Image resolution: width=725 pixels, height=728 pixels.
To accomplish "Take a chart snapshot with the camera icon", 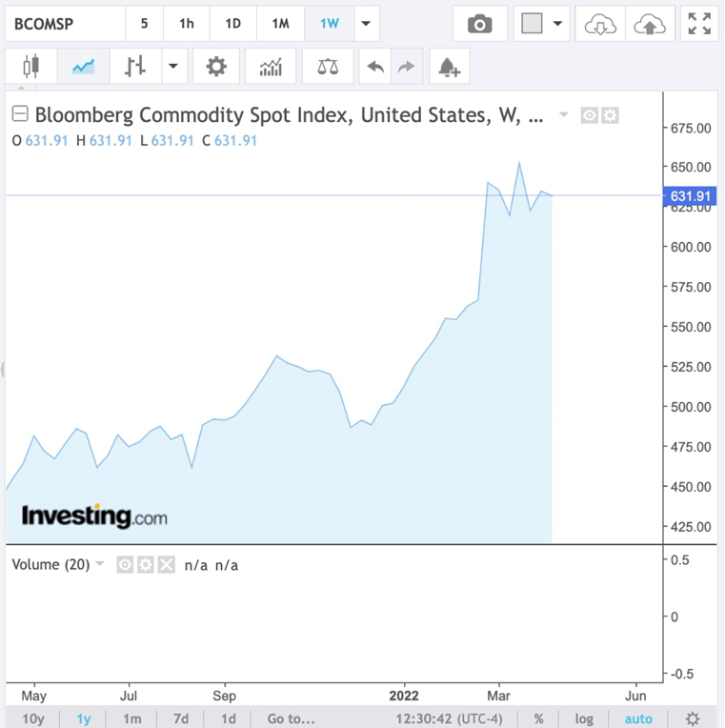I will click(x=480, y=24).
